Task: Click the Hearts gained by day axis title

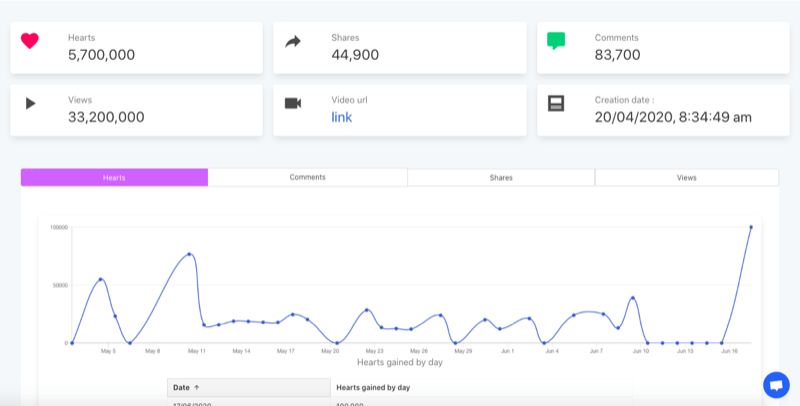Action: [x=400, y=363]
